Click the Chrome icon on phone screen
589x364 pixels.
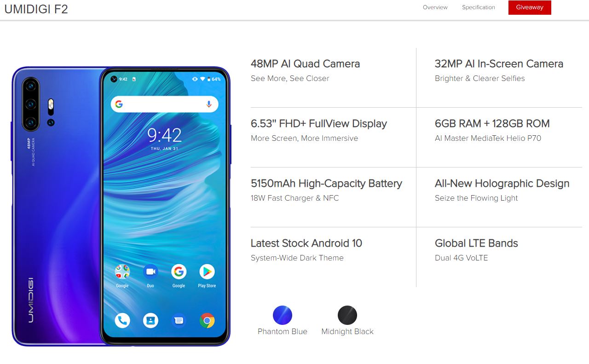(x=207, y=320)
